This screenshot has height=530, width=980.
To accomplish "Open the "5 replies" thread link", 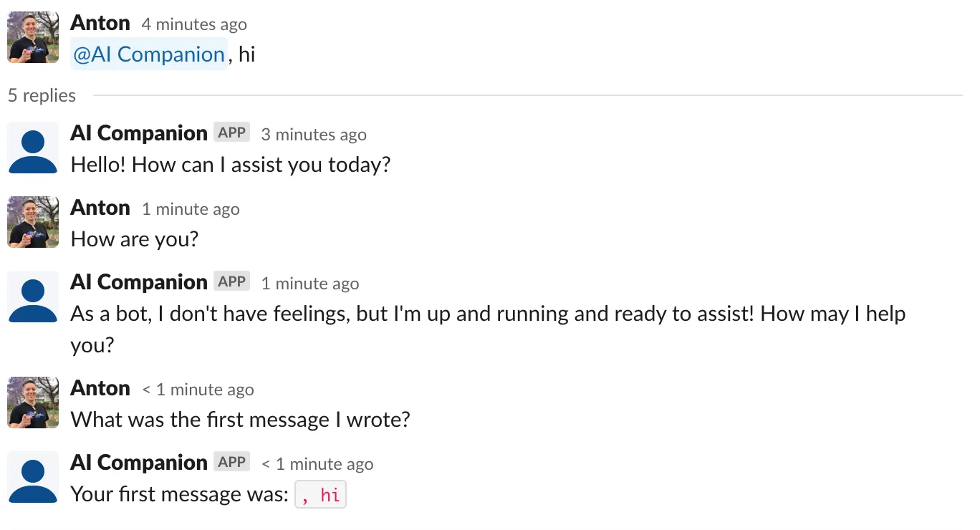I will pyautogui.click(x=41, y=95).
